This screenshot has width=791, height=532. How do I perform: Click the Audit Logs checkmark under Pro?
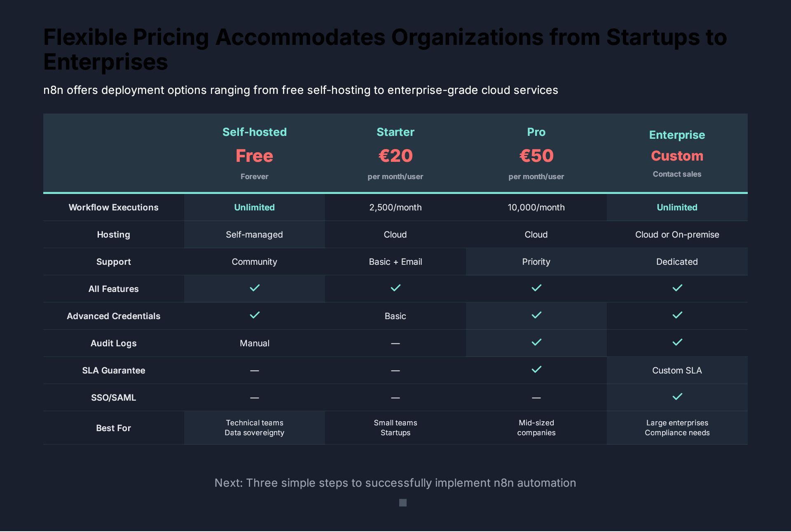[536, 342]
